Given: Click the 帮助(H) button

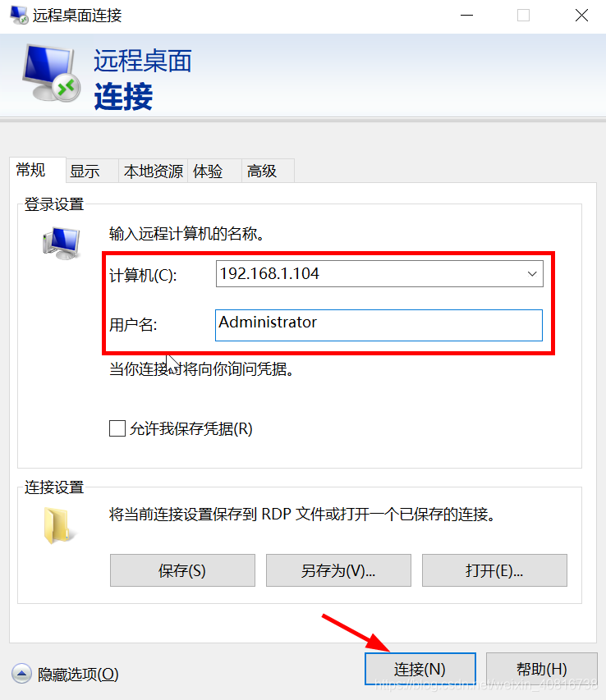Looking at the screenshot, I should [x=542, y=669].
